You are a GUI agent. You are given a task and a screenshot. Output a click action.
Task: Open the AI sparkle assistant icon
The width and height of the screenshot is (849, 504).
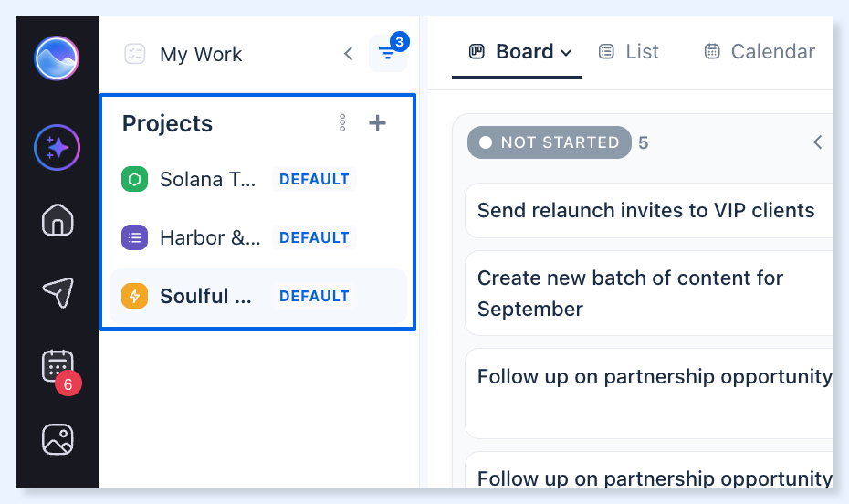(x=57, y=147)
